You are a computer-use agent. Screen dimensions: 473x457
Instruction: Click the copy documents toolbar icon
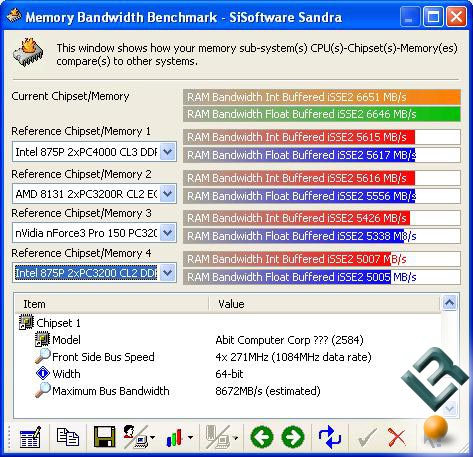[x=68, y=437]
